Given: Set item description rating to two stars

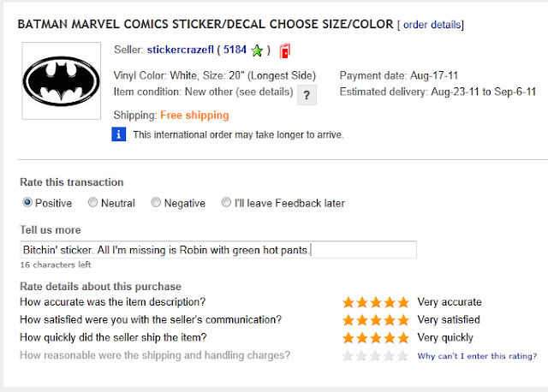Looking at the screenshot, I should pos(362,302).
